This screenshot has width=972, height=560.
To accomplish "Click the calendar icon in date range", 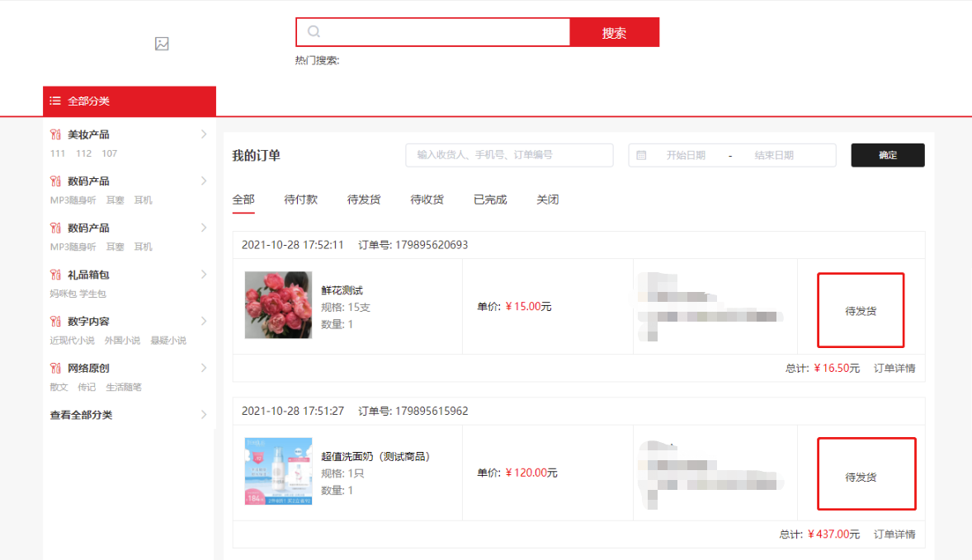I will click(641, 155).
